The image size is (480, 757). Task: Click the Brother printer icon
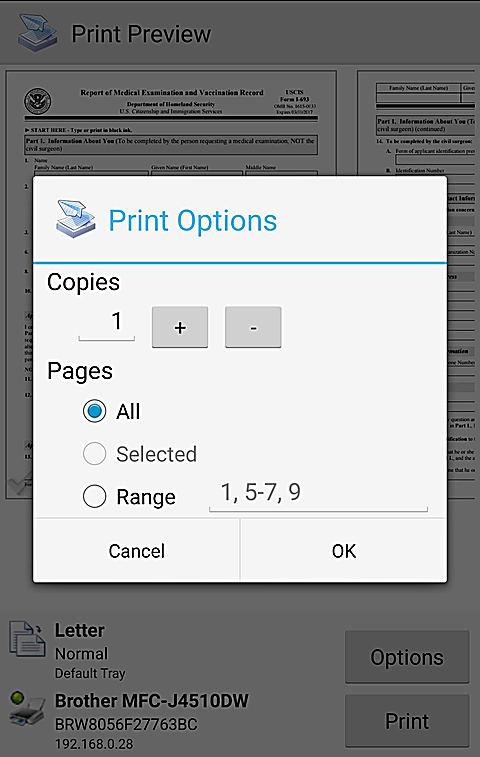pos(28,710)
